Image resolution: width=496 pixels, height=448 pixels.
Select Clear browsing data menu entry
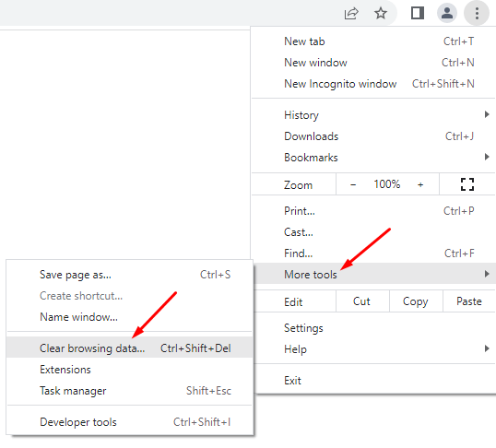tap(130, 348)
